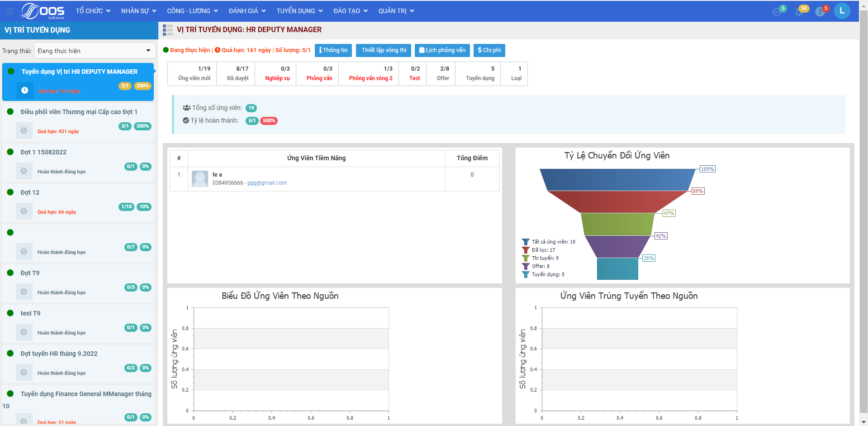Click clock icon in Đợt 12 card

(x=24, y=211)
